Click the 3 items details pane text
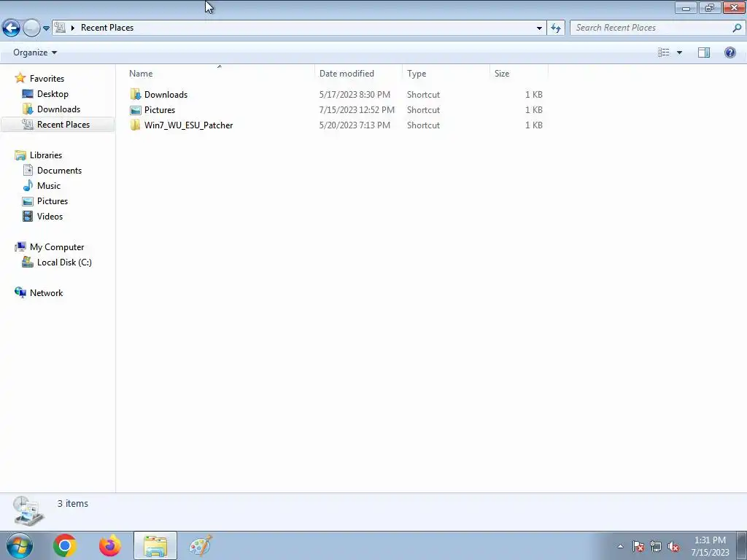 tap(73, 503)
